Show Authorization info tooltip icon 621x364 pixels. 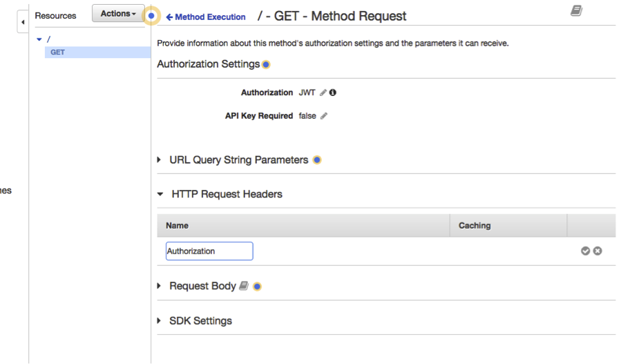333,93
